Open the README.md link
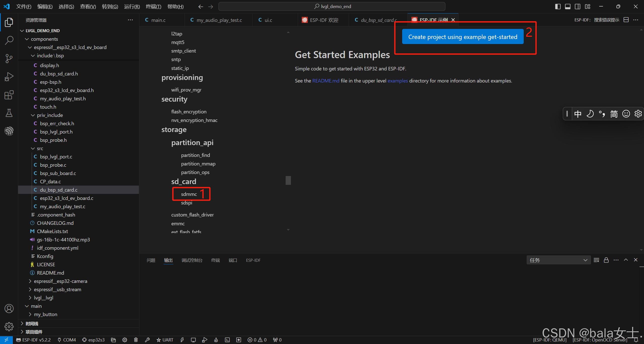644x344 pixels. pyautogui.click(x=326, y=81)
